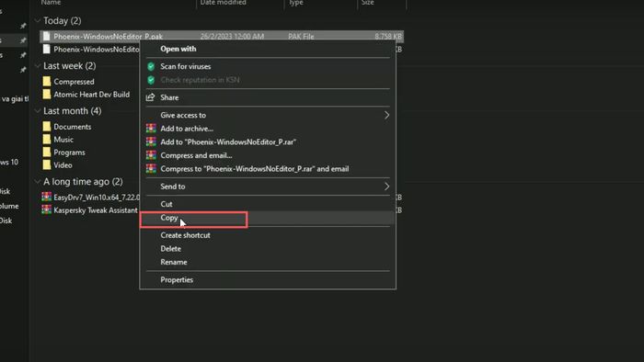
Task: Click the shield icon beside Check reputation in KSN
Action: click(x=151, y=80)
